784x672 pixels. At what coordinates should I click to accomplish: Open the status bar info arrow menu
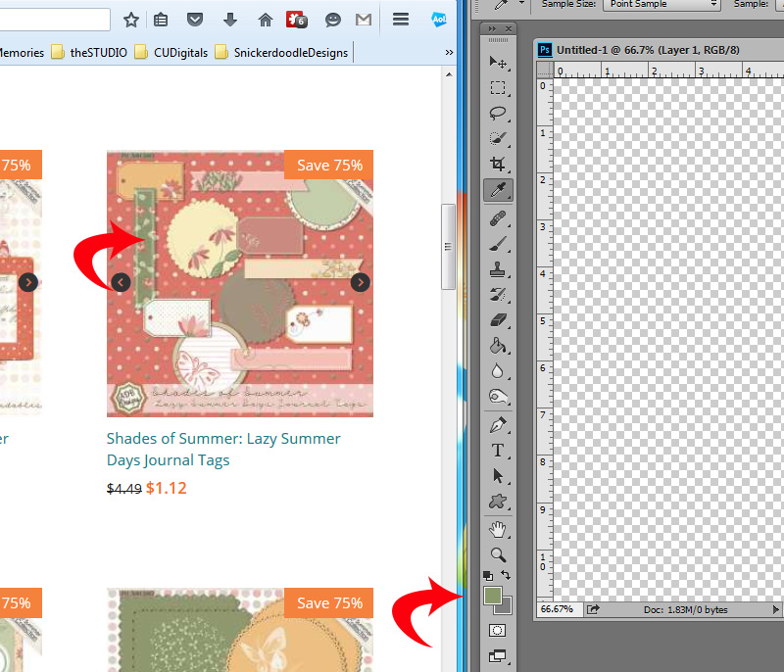(775, 609)
